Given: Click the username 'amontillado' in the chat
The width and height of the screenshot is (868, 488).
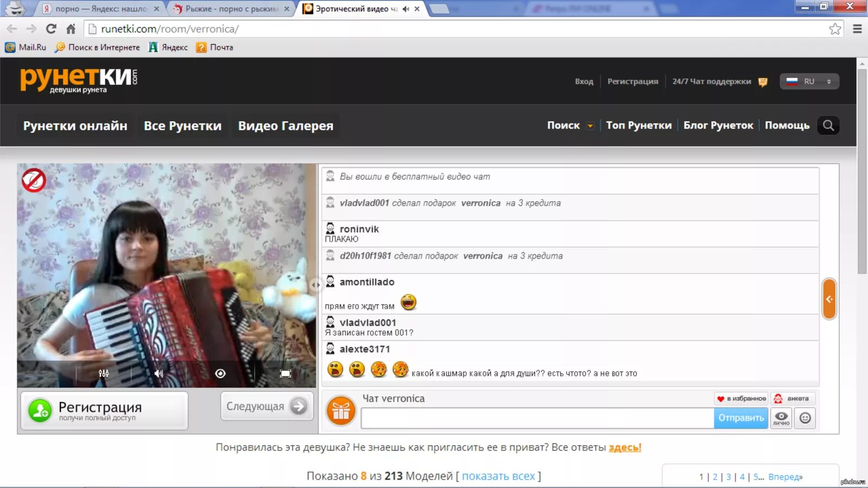Looking at the screenshot, I should pos(367,282).
